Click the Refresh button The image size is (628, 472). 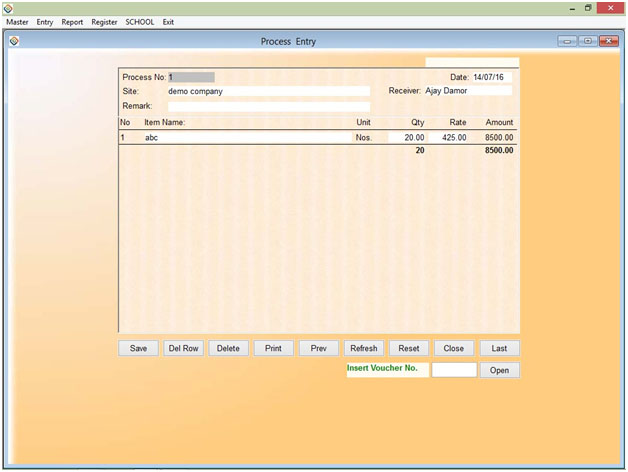(363, 349)
